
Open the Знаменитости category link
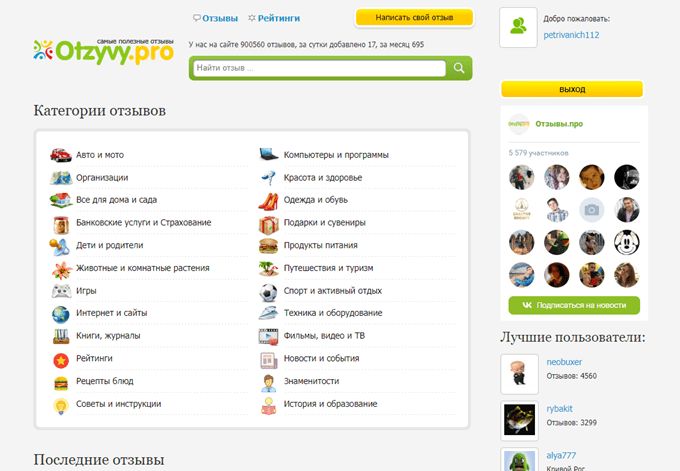[311, 381]
